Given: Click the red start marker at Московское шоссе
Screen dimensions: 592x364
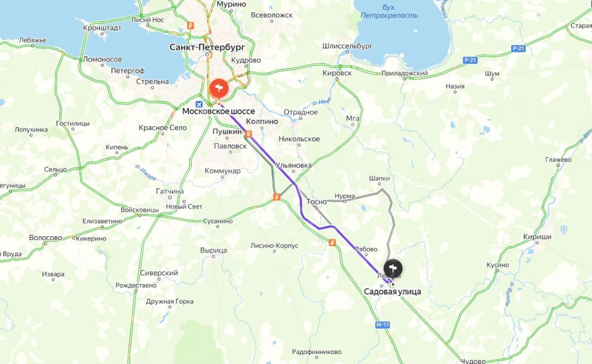Looking at the screenshot, I should click(x=218, y=89).
